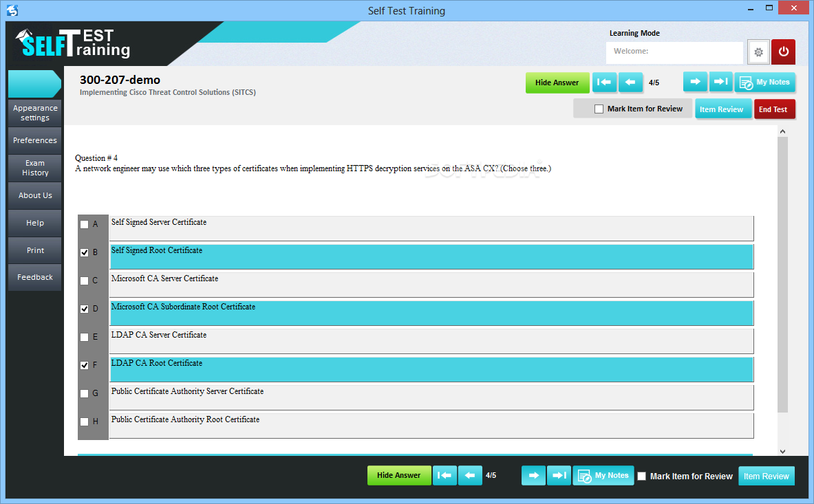
Task: Check answer A checkbox
Action: pos(84,225)
